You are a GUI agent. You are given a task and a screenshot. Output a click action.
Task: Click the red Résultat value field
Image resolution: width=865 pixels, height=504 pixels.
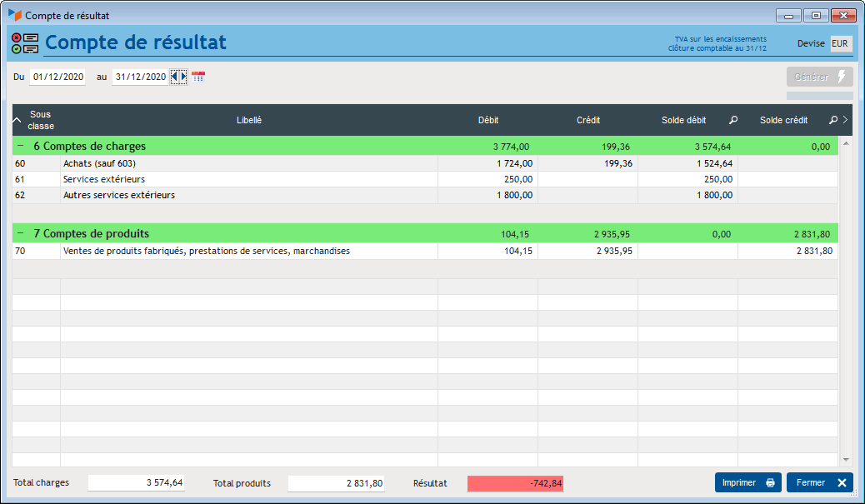click(515, 483)
